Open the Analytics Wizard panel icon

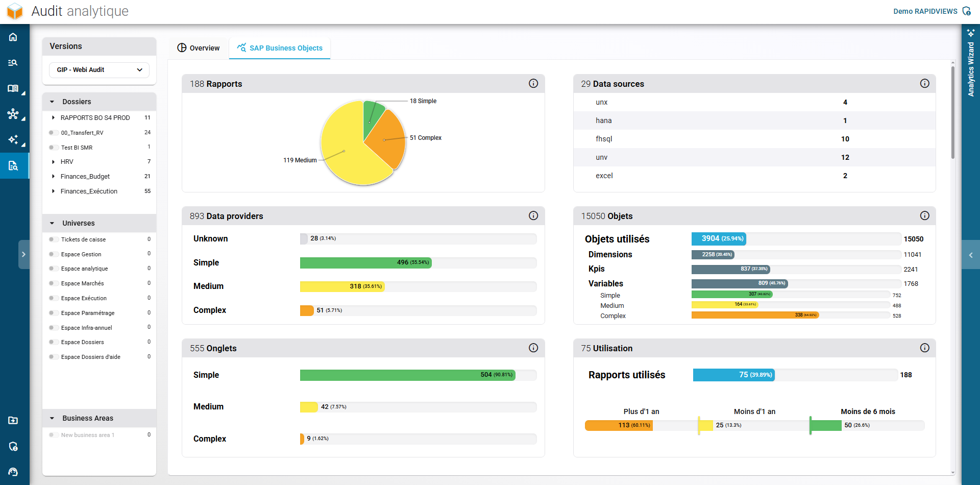[x=971, y=32]
